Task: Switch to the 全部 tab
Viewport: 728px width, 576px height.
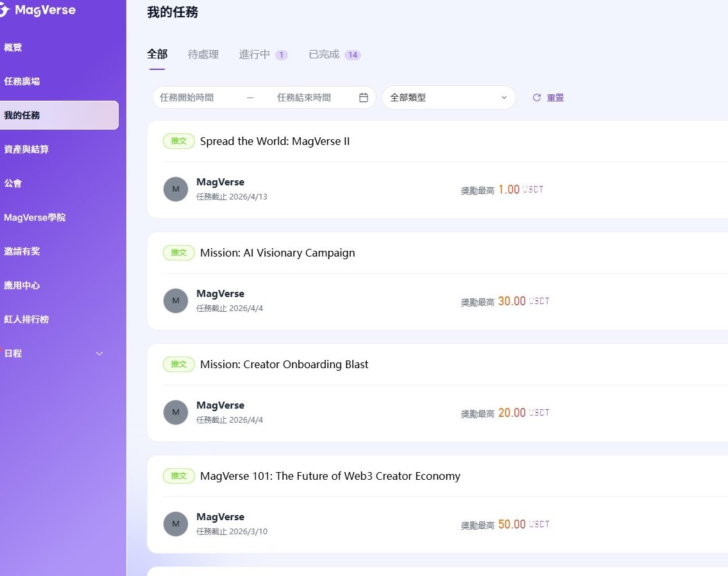Action: 157,55
